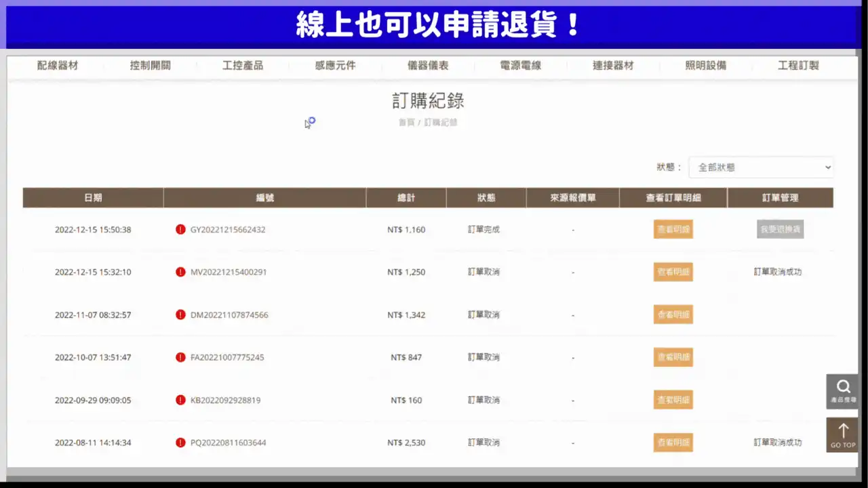Viewport: 868px width, 488px height.
Task: Click 查看明細 for the PQ20220811603644 order
Action: tap(673, 442)
